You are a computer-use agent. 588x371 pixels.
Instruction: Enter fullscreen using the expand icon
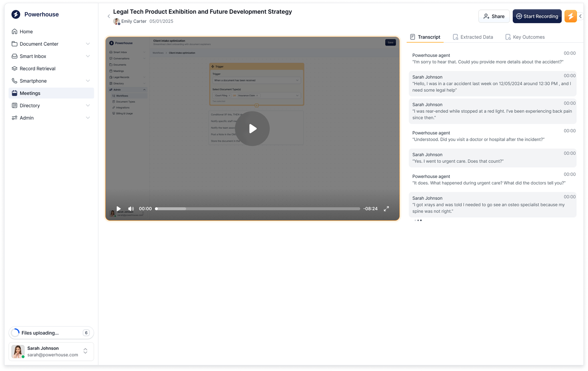(386, 209)
